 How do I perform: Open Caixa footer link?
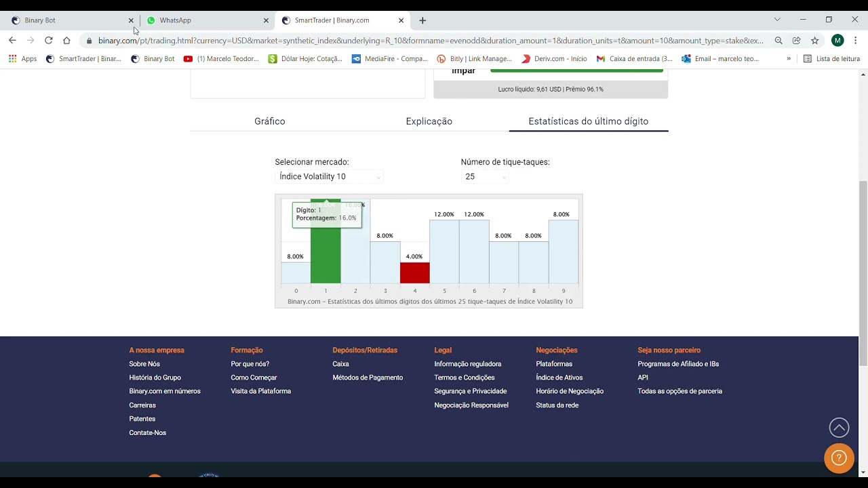coord(341,364)
